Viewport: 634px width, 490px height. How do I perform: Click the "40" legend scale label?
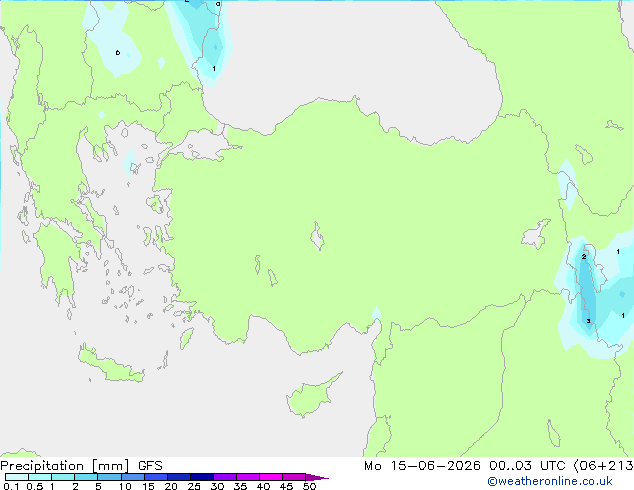pyautogui.click(x=263, y=486)
